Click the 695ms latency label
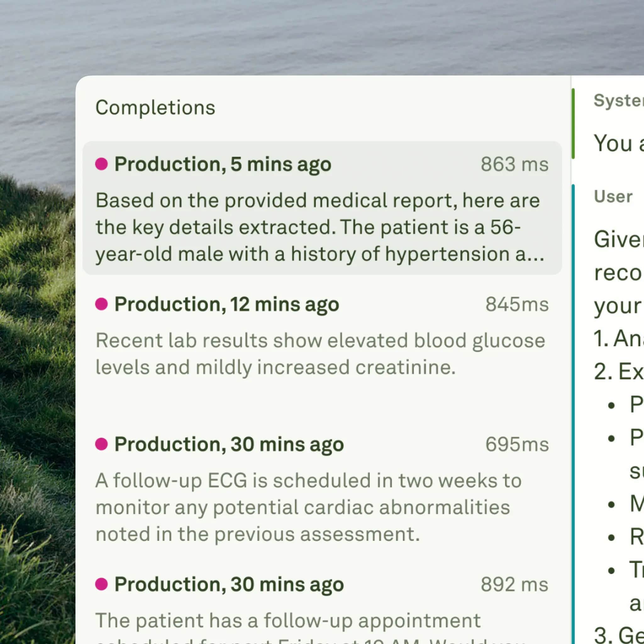The width and height of the screenshot is (644, 644). coord(517,444)
